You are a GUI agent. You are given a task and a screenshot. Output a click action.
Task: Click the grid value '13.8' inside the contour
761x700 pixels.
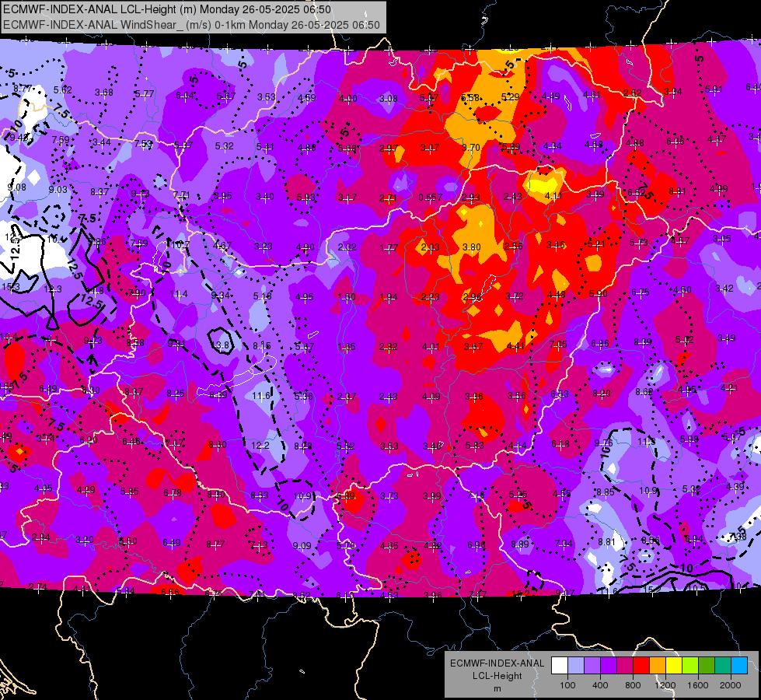(221, 345)
